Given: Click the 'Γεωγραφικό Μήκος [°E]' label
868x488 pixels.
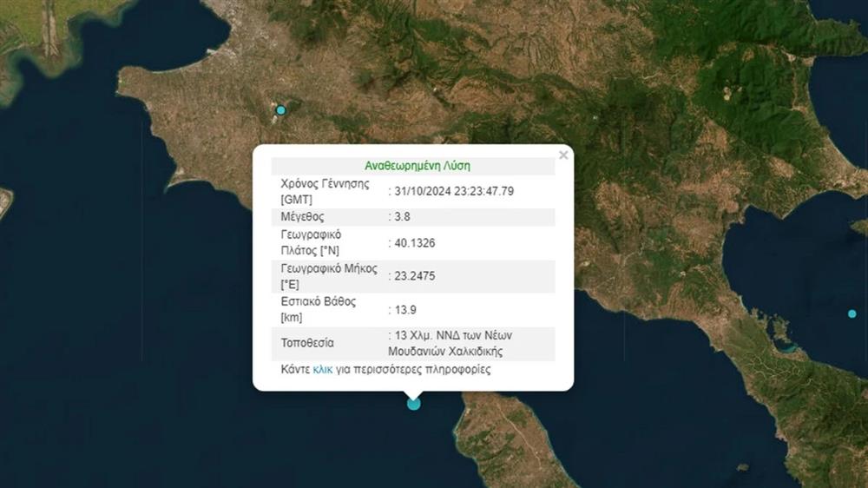Looking at the screenshot, I should [325, 276].
